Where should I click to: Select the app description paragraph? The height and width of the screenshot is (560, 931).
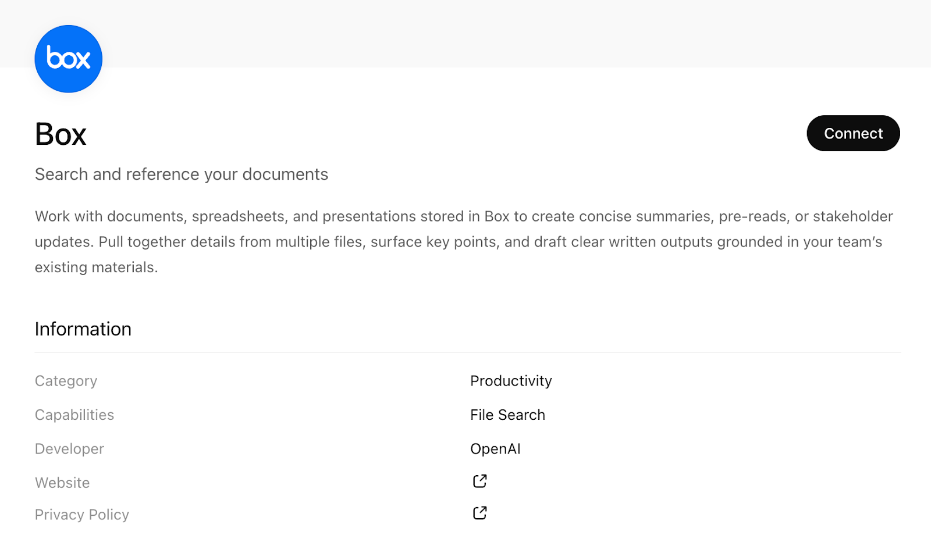tap(463, 241)
